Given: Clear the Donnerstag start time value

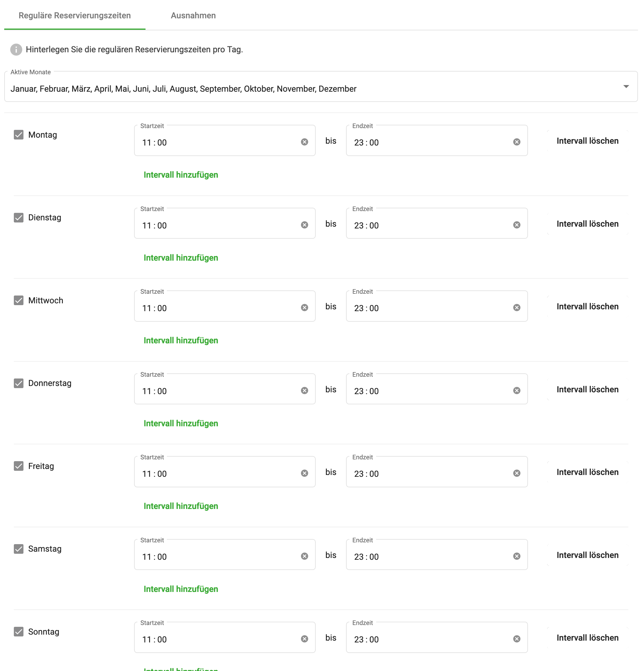Looking at the screenshot, I should coord(304,391).
